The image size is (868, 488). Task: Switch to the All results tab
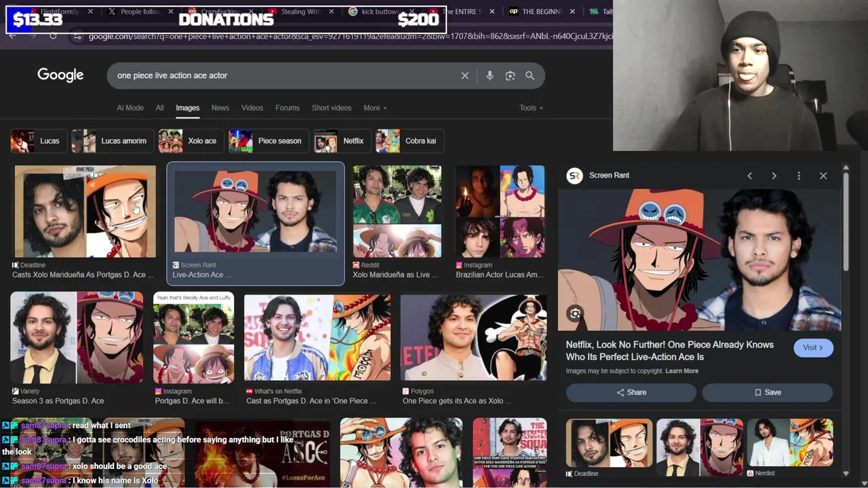159,108
